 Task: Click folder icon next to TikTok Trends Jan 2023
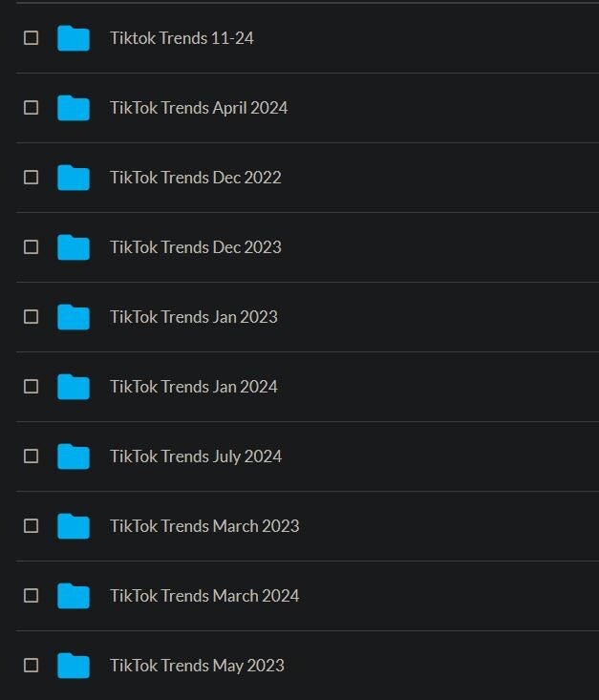[x=73, y=317]
